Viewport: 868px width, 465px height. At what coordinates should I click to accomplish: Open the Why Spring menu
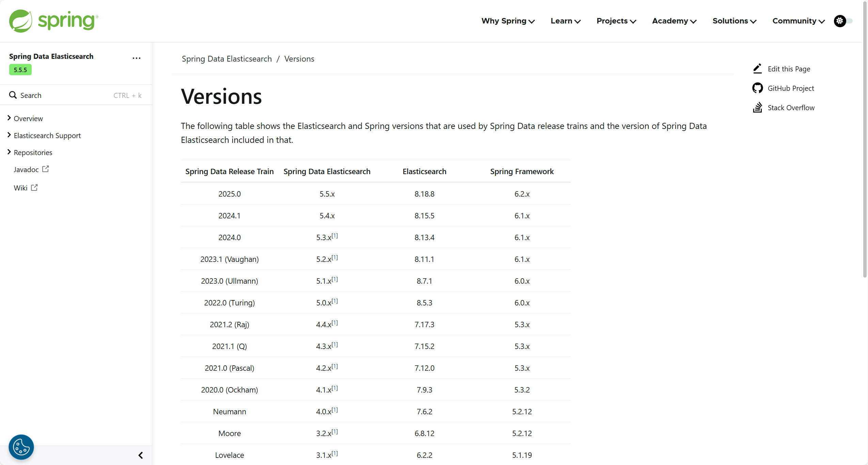pos(508,21)
